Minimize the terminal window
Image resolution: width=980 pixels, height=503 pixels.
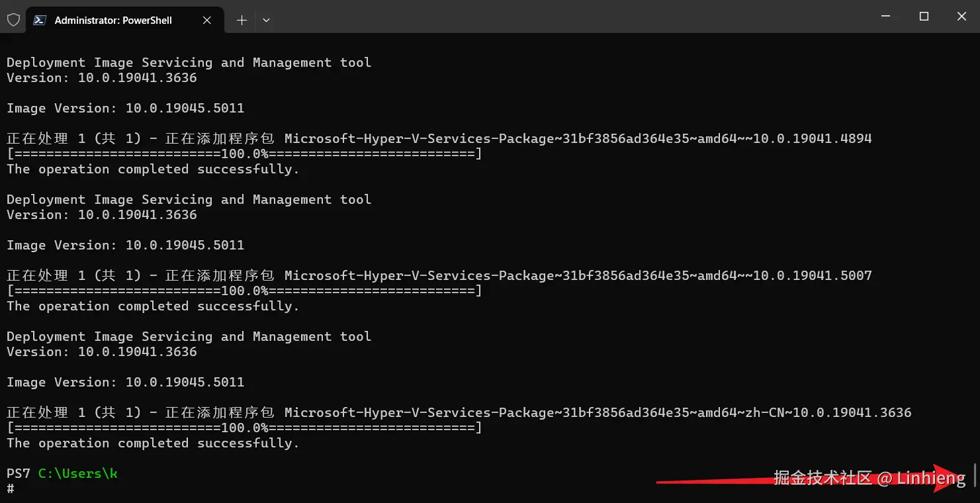[887, 17]
